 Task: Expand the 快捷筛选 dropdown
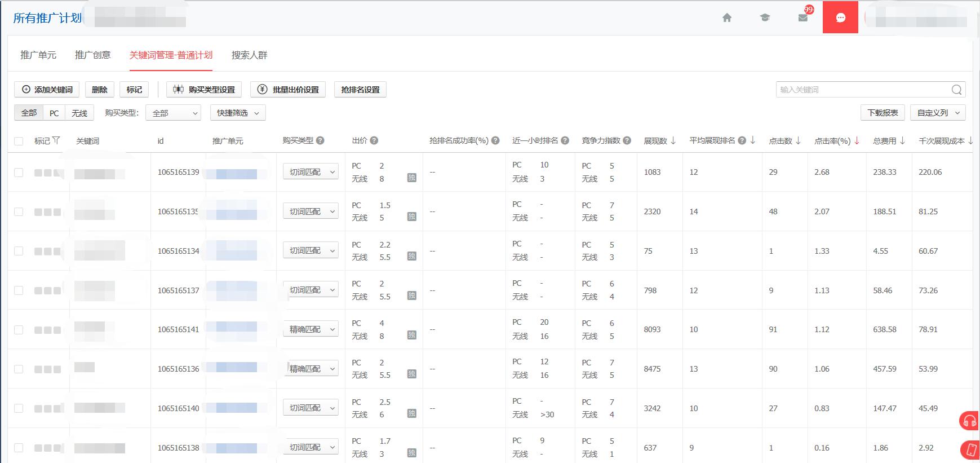pos(238,113)
